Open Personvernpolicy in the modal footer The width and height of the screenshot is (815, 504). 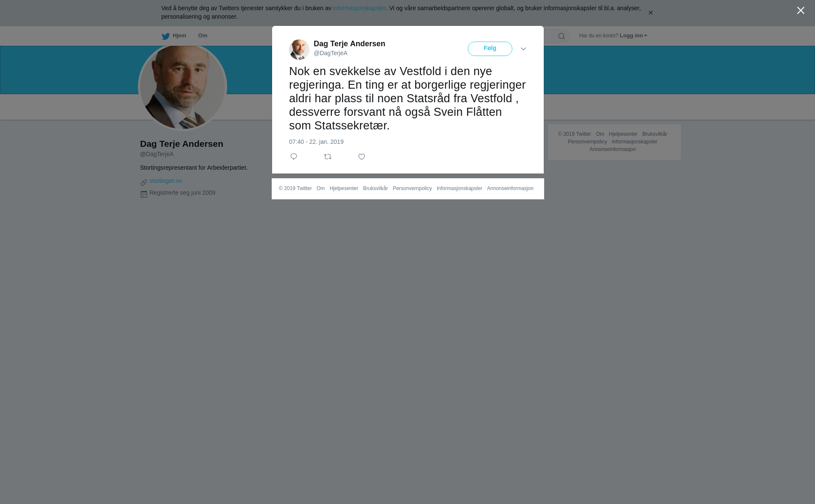coord(412,188)
